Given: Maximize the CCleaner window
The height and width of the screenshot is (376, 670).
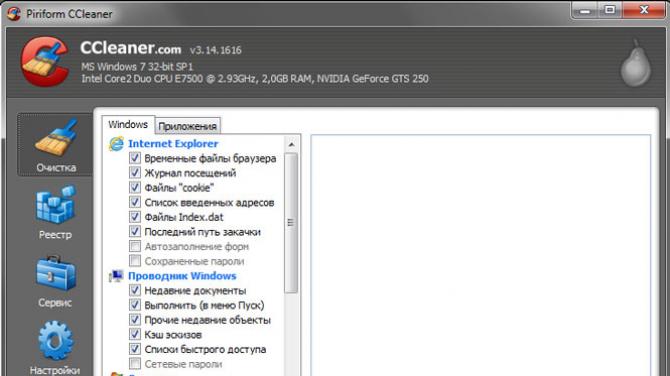Looking at the screenshot, I should [610, 10].
